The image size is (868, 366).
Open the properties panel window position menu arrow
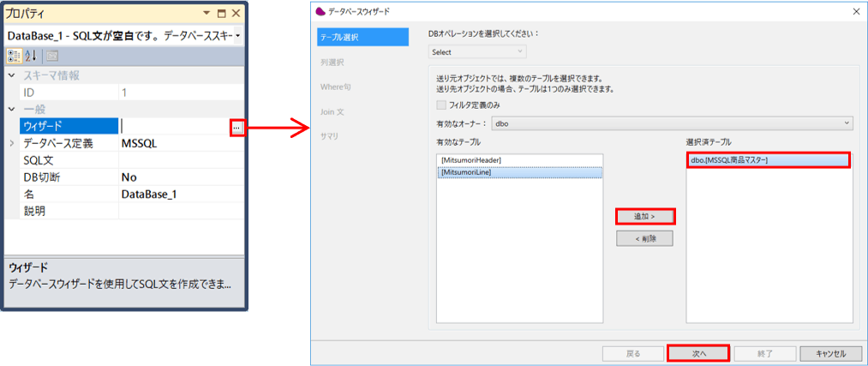click(x=205, y=15)
